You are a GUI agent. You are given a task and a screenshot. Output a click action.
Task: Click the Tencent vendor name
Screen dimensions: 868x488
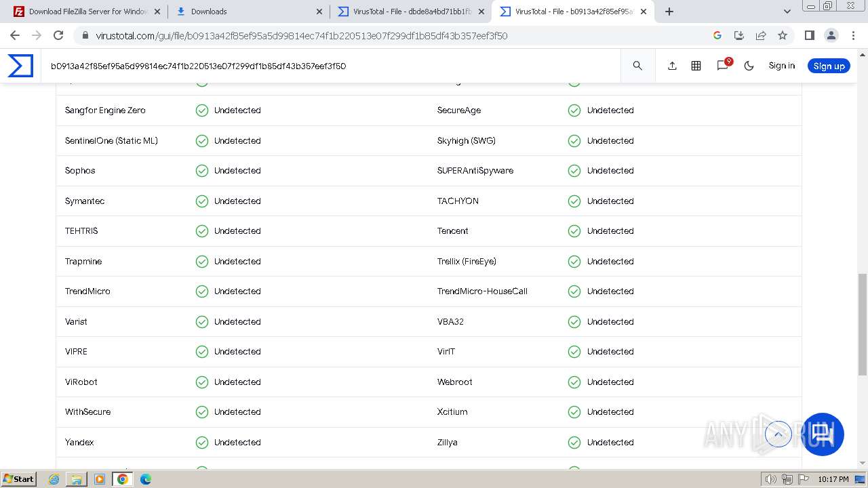(453, 231)
